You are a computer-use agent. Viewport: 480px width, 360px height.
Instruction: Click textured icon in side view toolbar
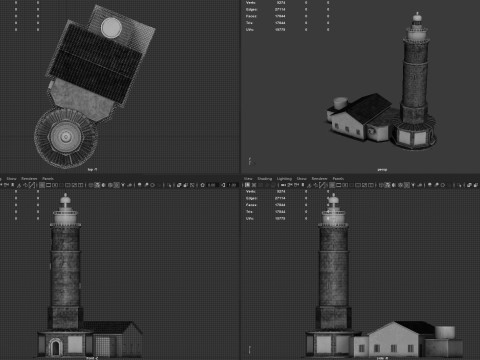click(407, 185)
